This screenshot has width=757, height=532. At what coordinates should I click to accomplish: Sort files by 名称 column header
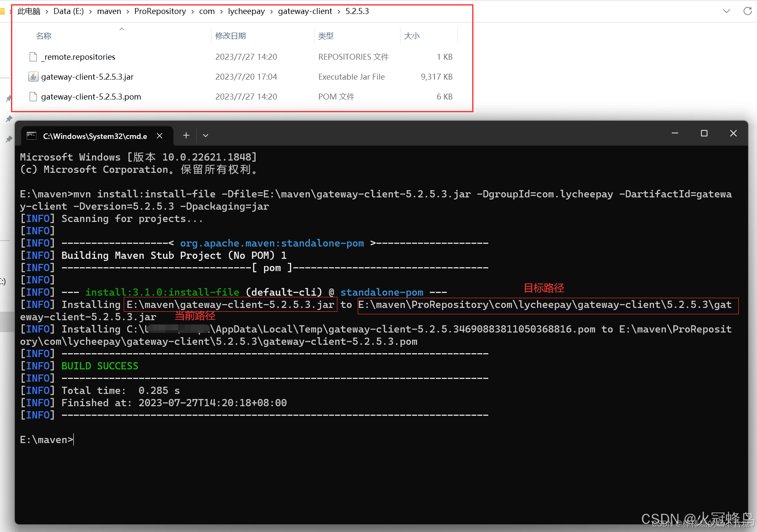[44, 36]
